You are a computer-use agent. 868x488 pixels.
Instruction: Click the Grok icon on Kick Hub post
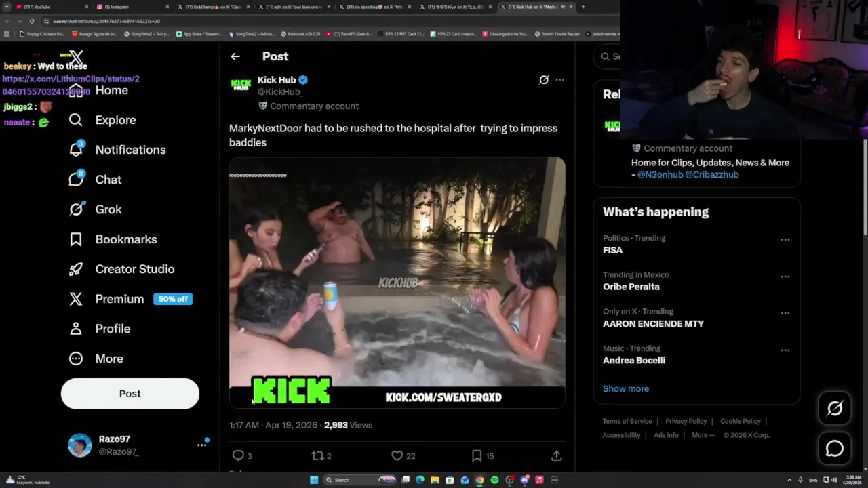coord(544,80)
